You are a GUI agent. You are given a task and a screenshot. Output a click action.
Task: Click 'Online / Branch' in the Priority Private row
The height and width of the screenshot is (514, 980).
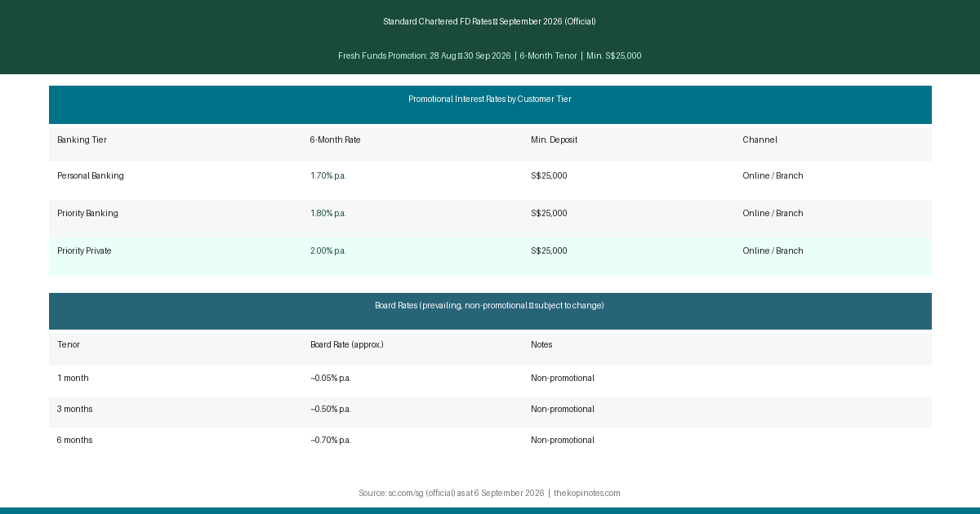[x=773, y=250]
